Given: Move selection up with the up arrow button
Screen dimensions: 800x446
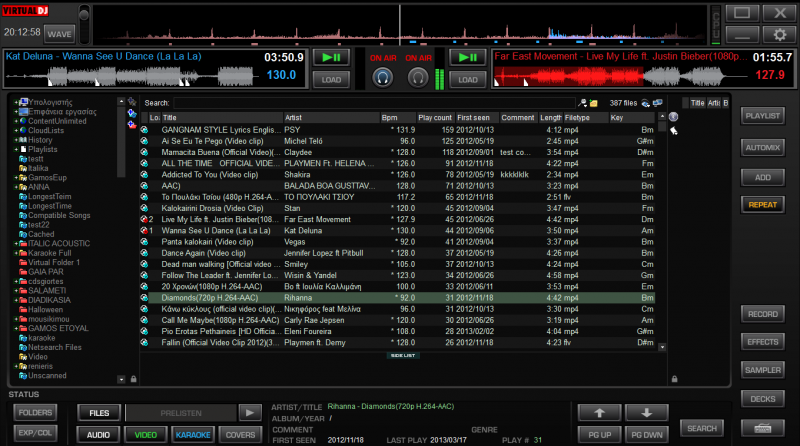Looking at the screenshot, I should [599, 412].
